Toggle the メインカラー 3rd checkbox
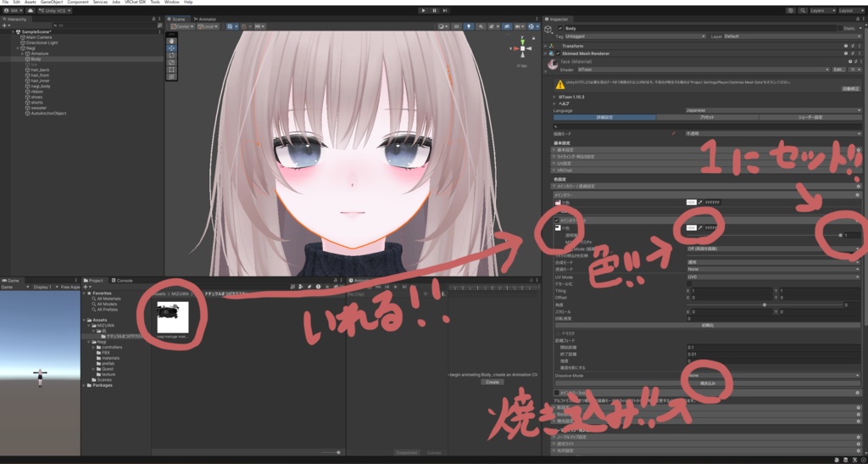 (x=557, y=393)
